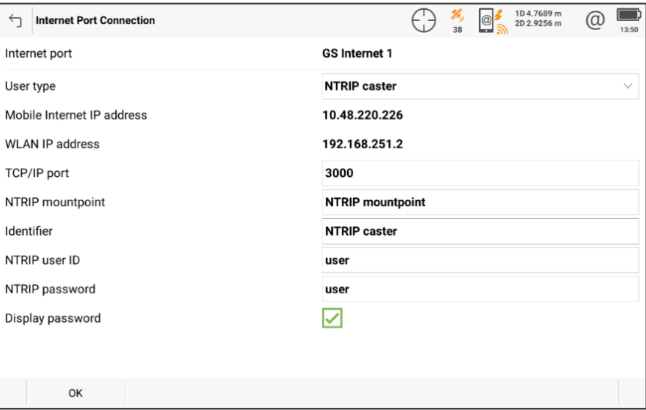Edit the NTRIP user ID field
This screenshot has height=410, width=646.
(x=480, y=260)
